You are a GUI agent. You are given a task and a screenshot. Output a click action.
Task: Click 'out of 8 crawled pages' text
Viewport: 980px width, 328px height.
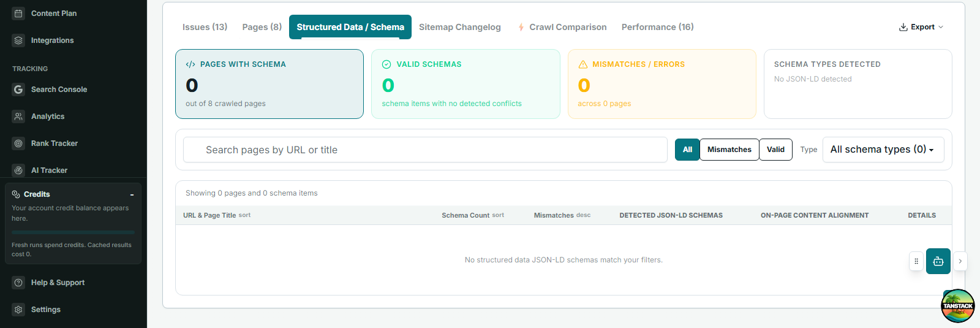pyautogui.click(x=225, y=104)
